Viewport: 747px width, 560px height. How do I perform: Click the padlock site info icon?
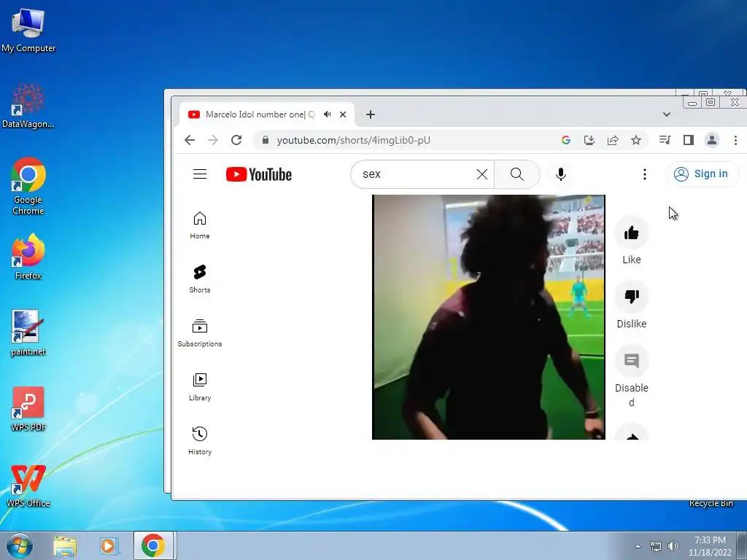(x=266, y=140)
